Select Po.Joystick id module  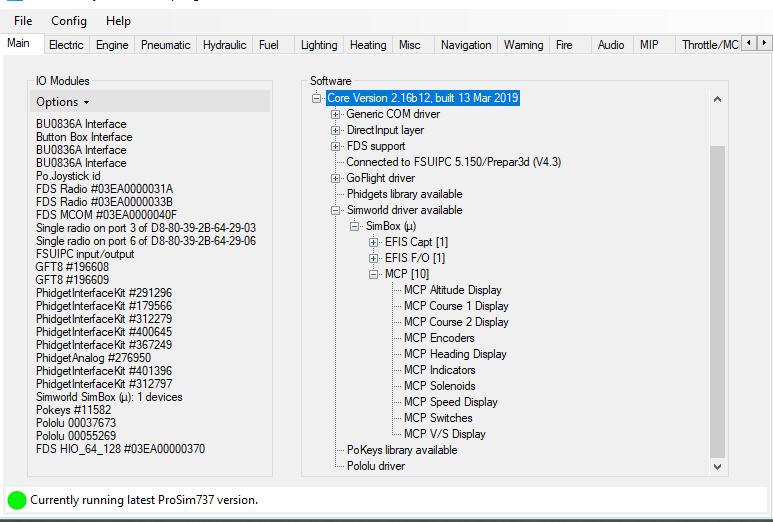coord(68,176)
